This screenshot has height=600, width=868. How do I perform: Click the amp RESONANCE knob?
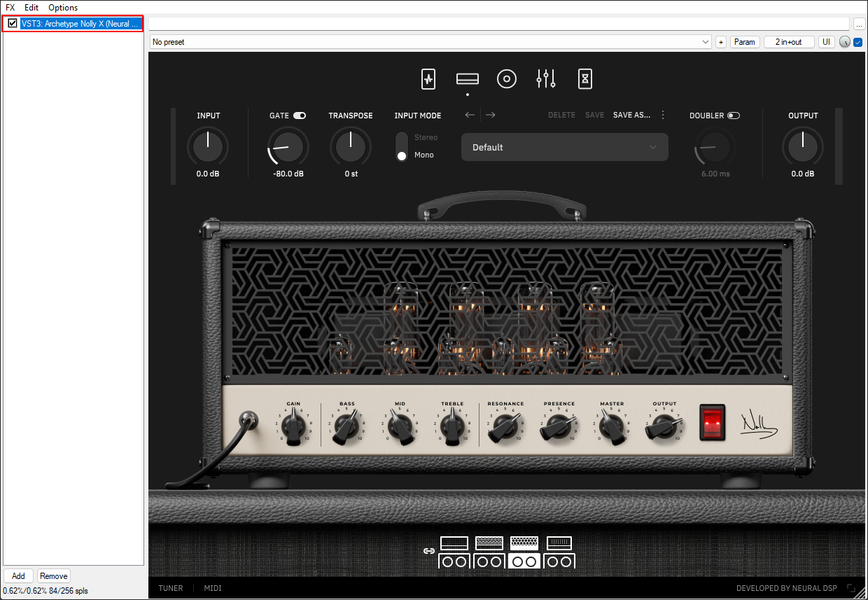coord(505,426)
